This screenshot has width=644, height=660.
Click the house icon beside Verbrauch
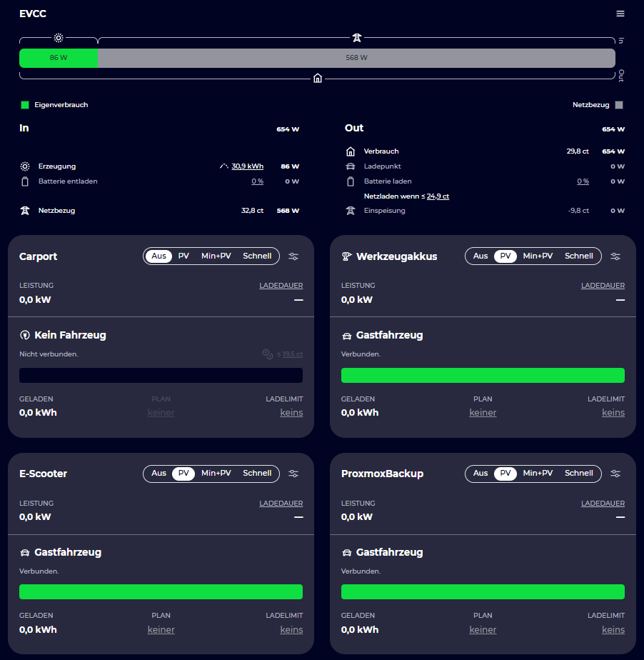(x=351, y=151)
